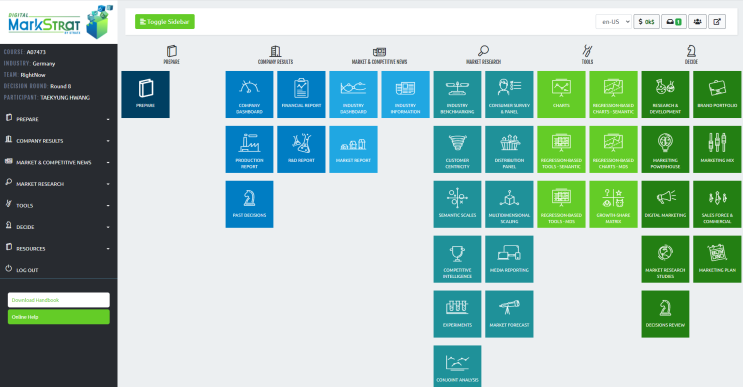
Task: Expand the Tools sidebar menu
Action: (x=59, y=206)
